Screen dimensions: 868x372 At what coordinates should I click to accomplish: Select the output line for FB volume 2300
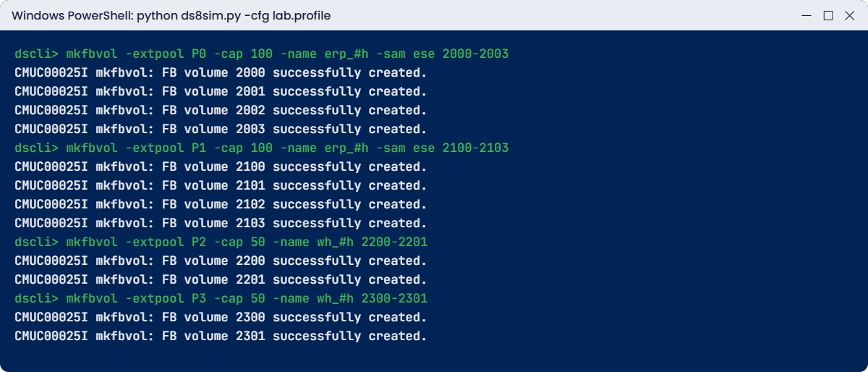(x=221, y=317)
